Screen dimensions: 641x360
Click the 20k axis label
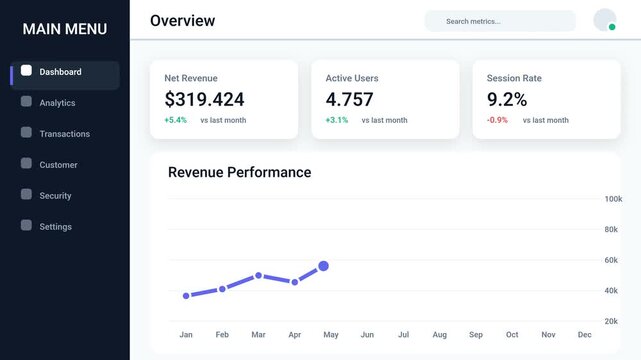pyautogui.click(x=611, y=321)
